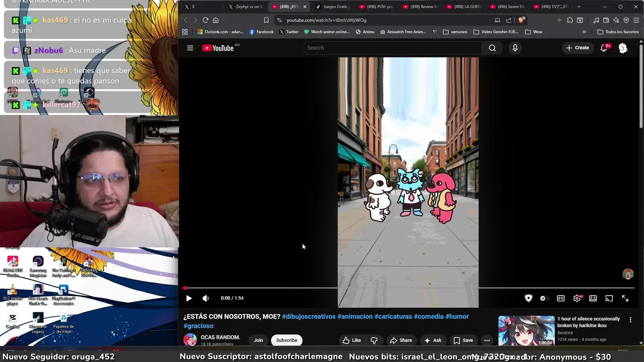Screen dimensions: 644x362
Task: Switch to the Zephyr vs tab
Action: tap(245, 7)
